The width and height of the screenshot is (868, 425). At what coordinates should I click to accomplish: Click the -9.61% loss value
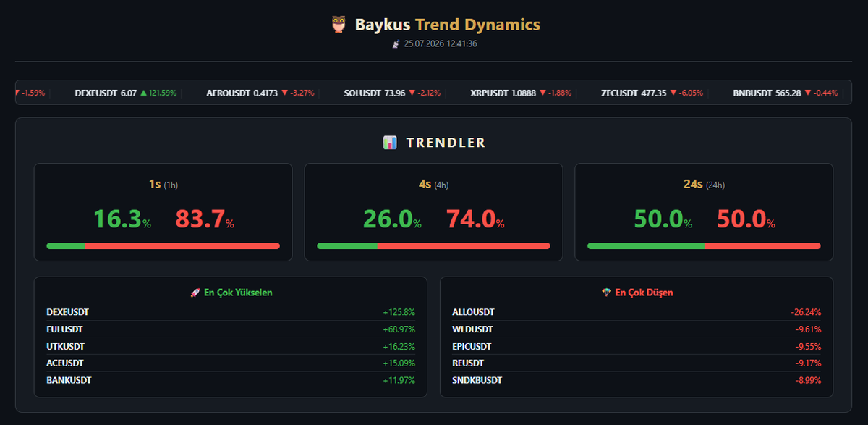808,329
